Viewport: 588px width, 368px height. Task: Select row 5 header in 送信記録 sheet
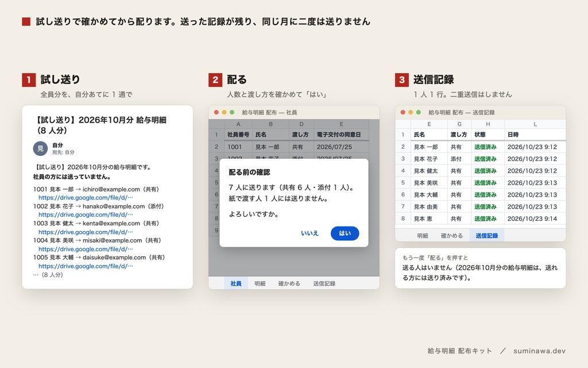tap(403, 183)
